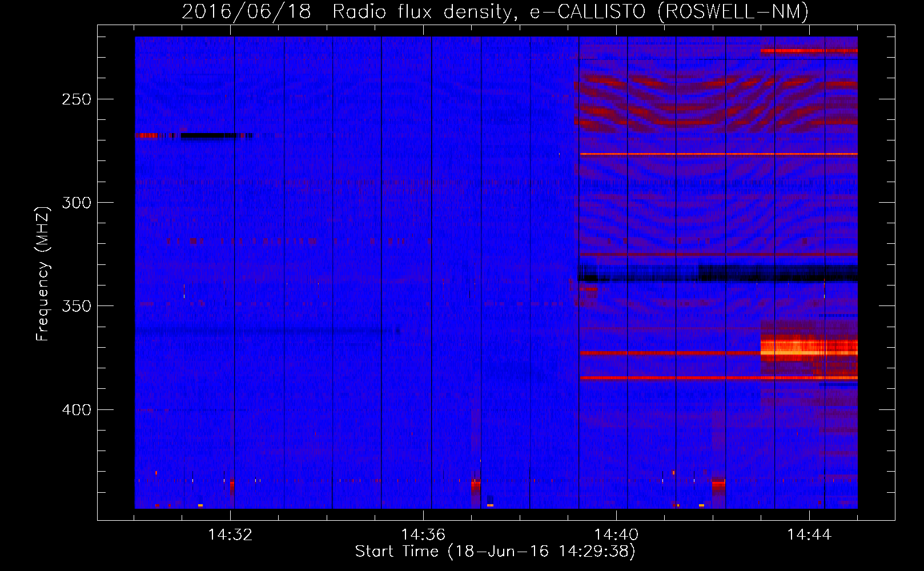Click the 14:44 time tick label
The width and height of the screenshot is (924, 571).
809,535
